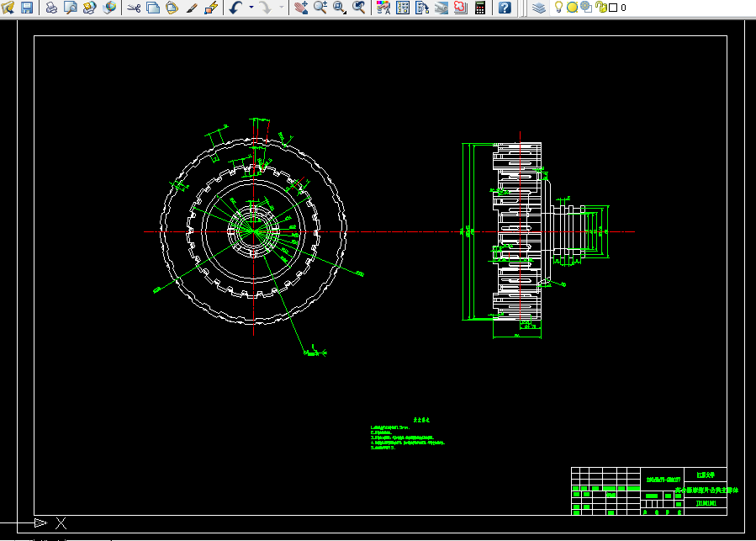Viewport: 756px width, 541px height.
Task: Paste from clipboard
Action: click(x=172, y=8)
